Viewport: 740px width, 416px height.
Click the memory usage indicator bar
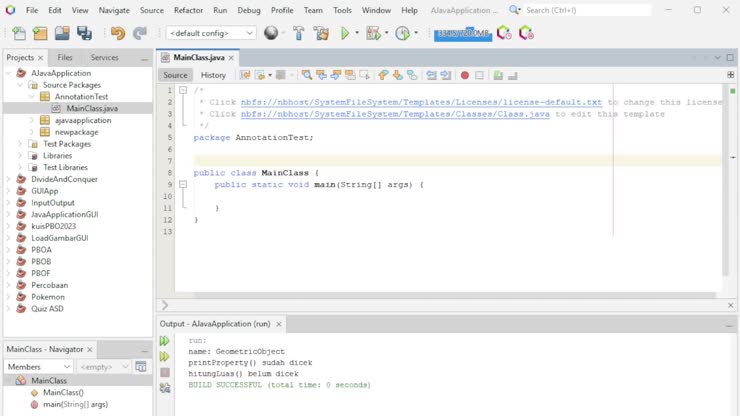(x=462, y=33)
